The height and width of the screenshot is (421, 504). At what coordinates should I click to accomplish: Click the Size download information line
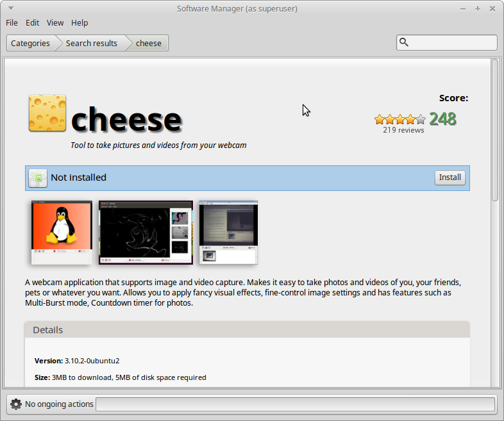[120, 377]
